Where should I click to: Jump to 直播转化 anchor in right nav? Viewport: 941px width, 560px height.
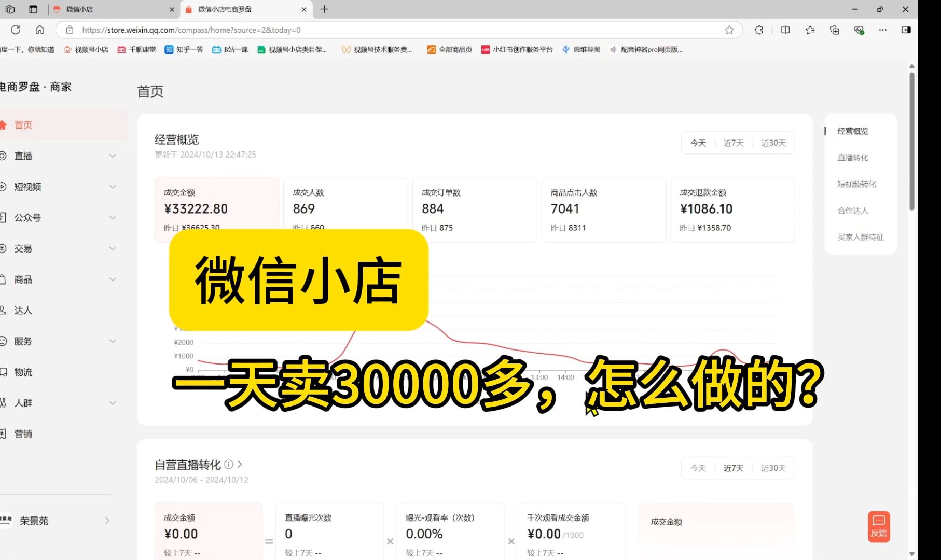click(853, 158)
